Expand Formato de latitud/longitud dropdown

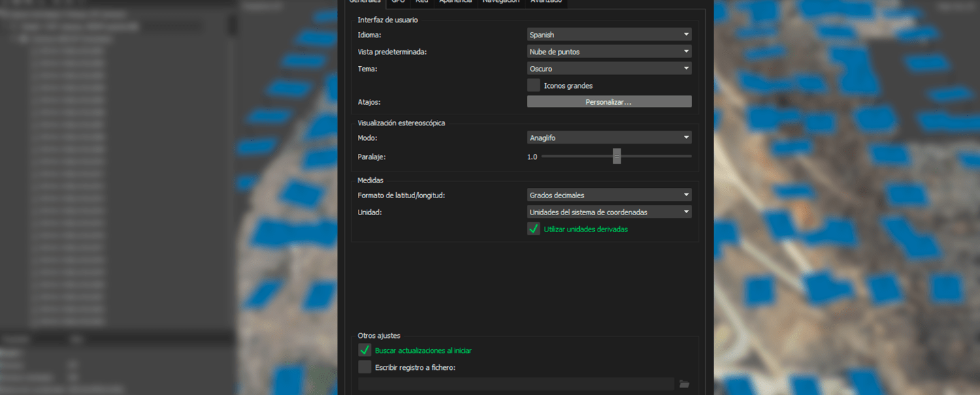(609, 195)
